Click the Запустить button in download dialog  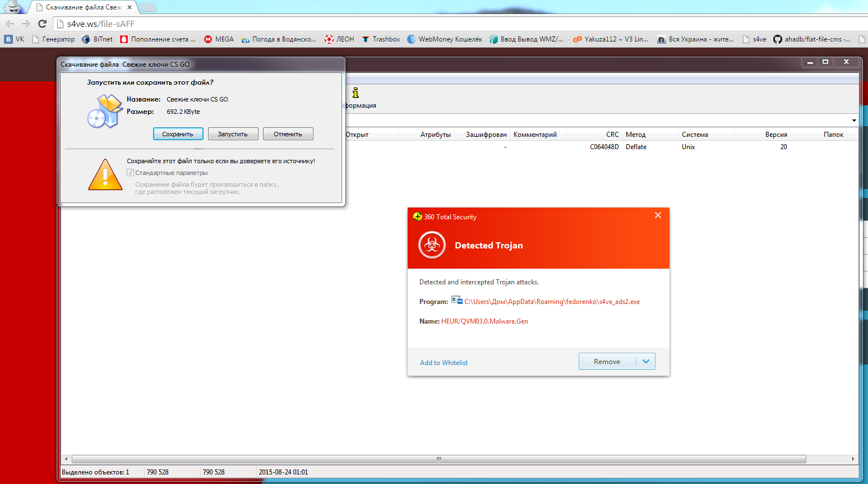[x=233, y=134]
